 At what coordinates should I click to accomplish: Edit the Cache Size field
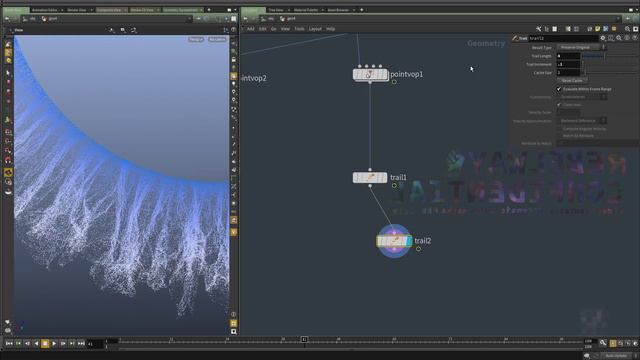(568, 72)
